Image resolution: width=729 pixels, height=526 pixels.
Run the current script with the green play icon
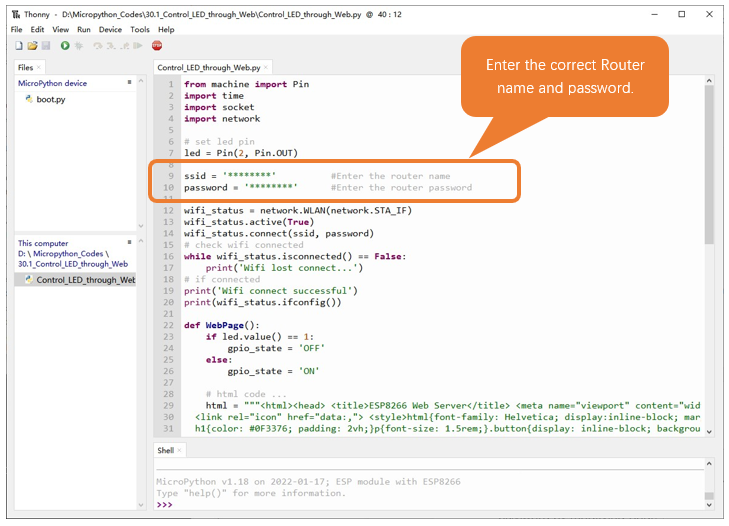(65, 46)
